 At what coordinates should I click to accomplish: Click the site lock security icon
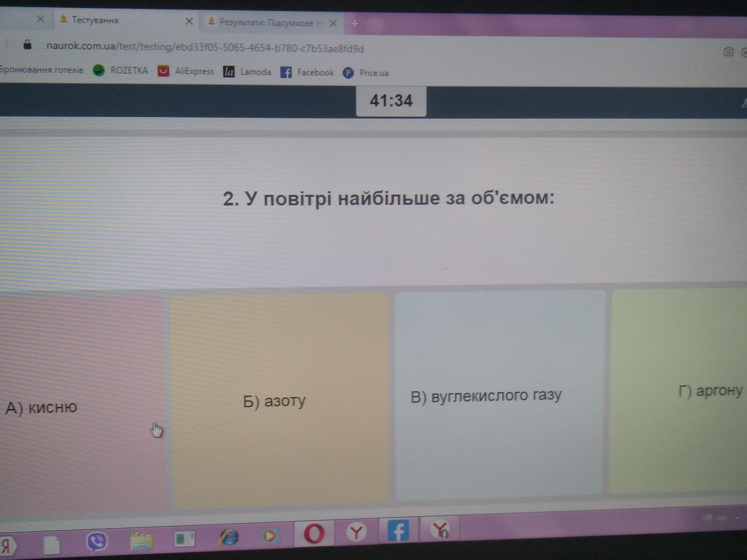pyautogui.click(x=27, y=44)
